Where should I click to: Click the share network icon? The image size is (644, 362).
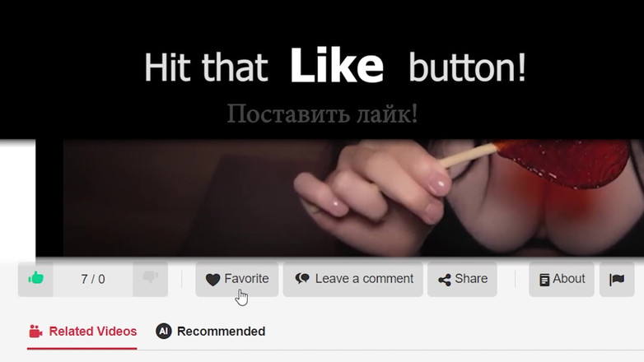coord(445,280)
